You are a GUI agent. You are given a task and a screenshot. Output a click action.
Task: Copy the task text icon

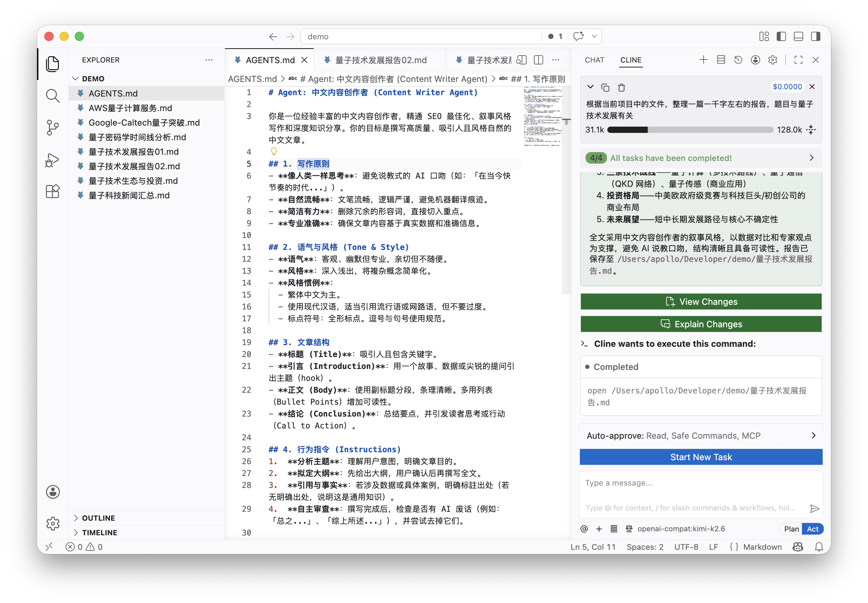point(605,87)
